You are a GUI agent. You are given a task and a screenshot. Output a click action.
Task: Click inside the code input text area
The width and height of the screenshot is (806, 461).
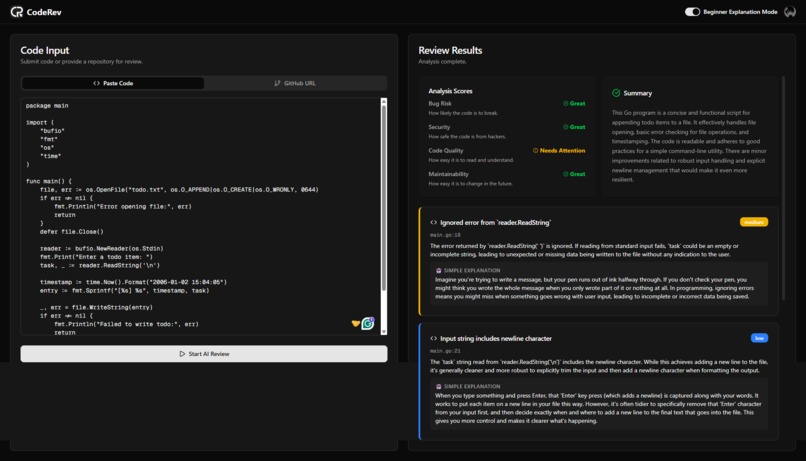coord(200,216)
